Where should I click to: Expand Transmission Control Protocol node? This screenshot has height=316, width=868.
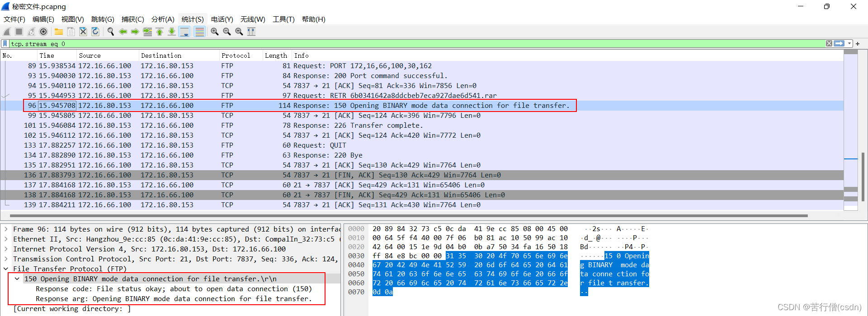tap(6, 259)
